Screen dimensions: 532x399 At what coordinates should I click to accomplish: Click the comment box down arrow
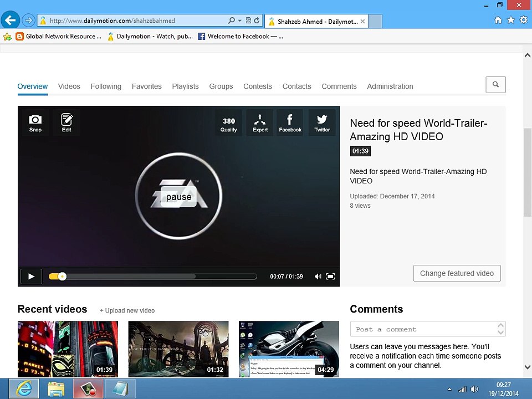click(501, 332)
